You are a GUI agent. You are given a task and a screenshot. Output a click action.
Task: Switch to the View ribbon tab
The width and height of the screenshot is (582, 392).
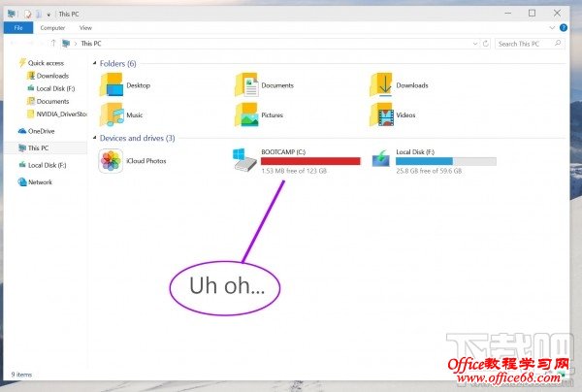tap(85, 28)
